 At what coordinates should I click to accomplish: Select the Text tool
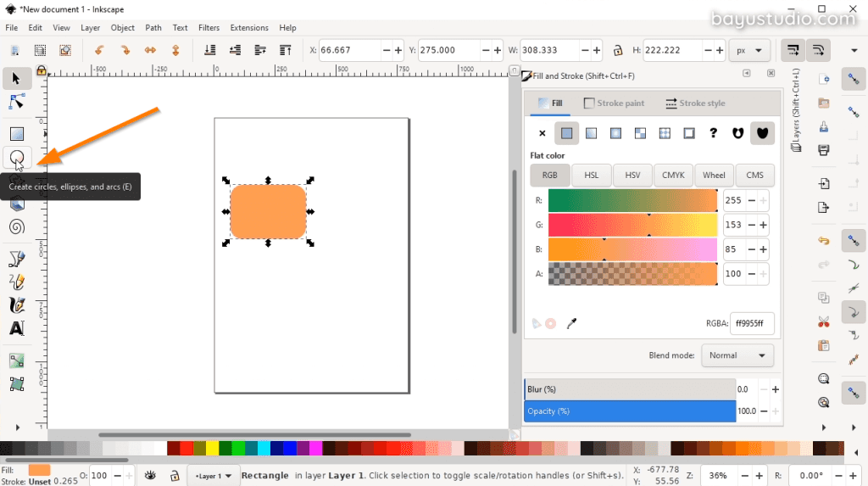pos(17,328)
